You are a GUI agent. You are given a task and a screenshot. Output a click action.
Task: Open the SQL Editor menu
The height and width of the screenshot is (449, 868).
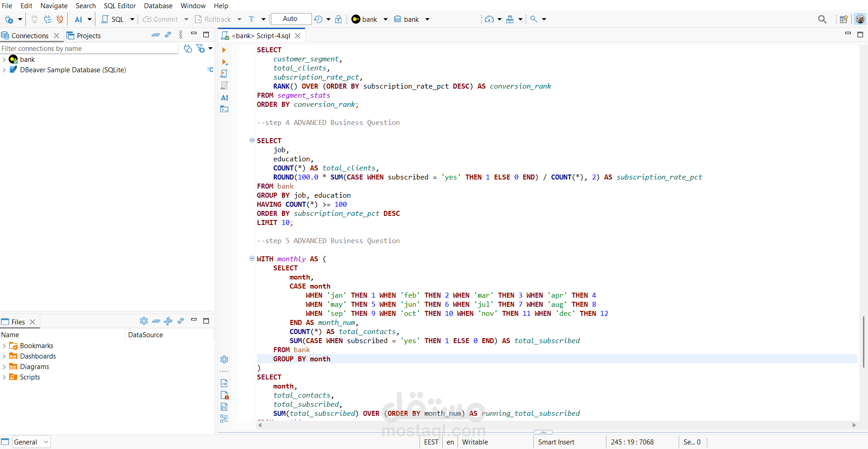120,6
